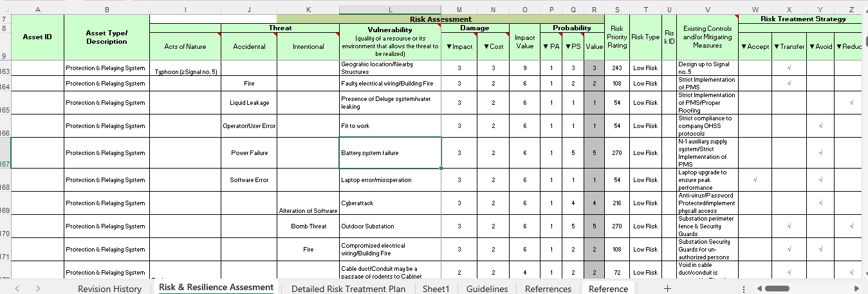The height and width of the screenshot is (294, 868).
Task: Select the Power Failure cell
Action: click(x=249, y=153)
